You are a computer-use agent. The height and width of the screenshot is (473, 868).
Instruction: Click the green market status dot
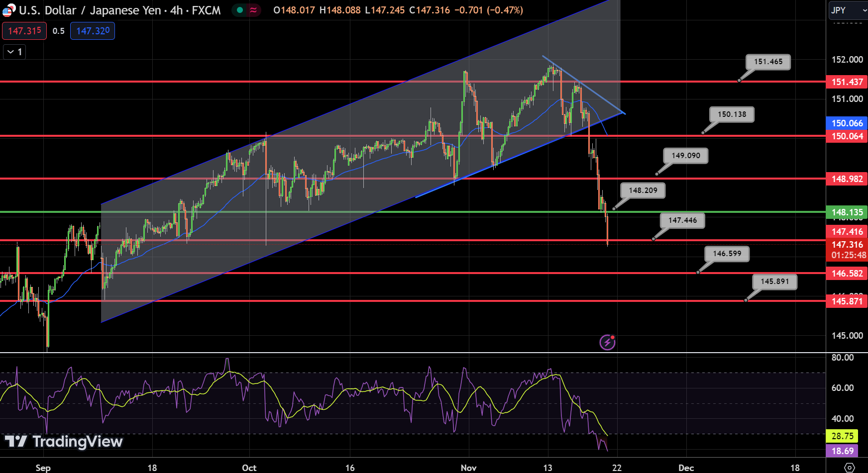pyautogui.click(x=240, y=10)
